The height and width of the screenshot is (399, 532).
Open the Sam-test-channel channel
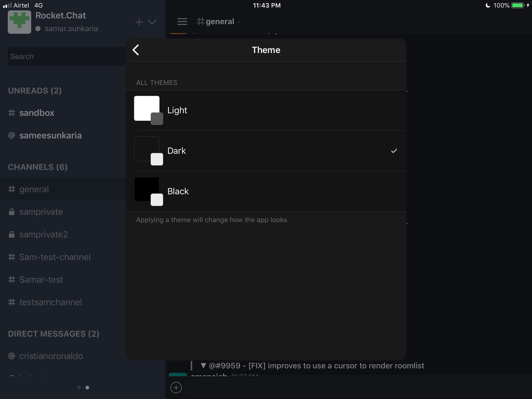click(x=55, y=257)
